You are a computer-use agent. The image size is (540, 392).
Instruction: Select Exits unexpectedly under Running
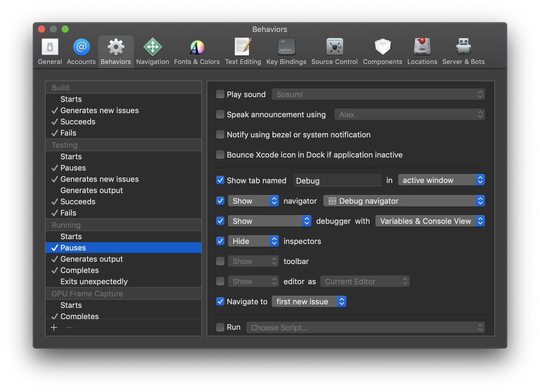tap(94, 281)
